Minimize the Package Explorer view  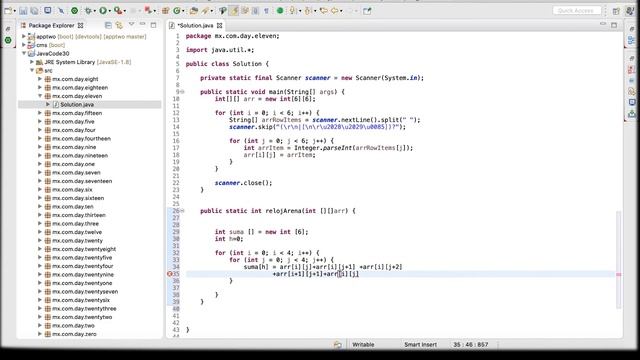pyautogui.click(x=142, y=25)
